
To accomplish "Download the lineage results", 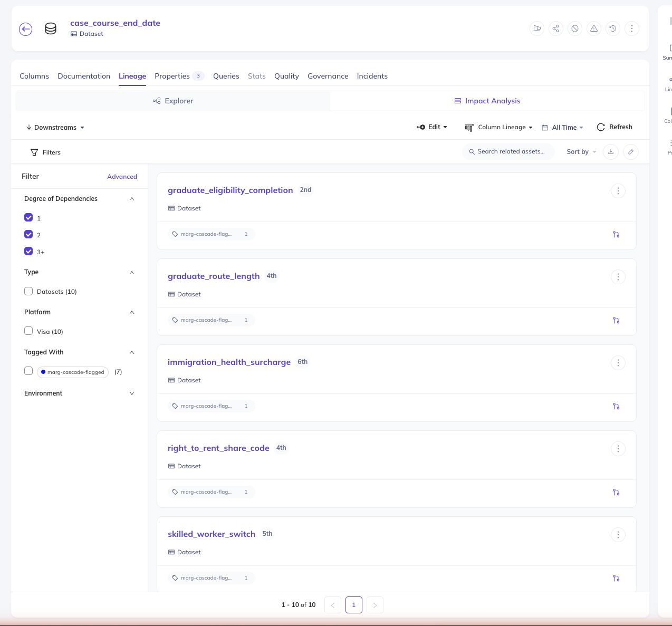I will click(x=611, y=152).
